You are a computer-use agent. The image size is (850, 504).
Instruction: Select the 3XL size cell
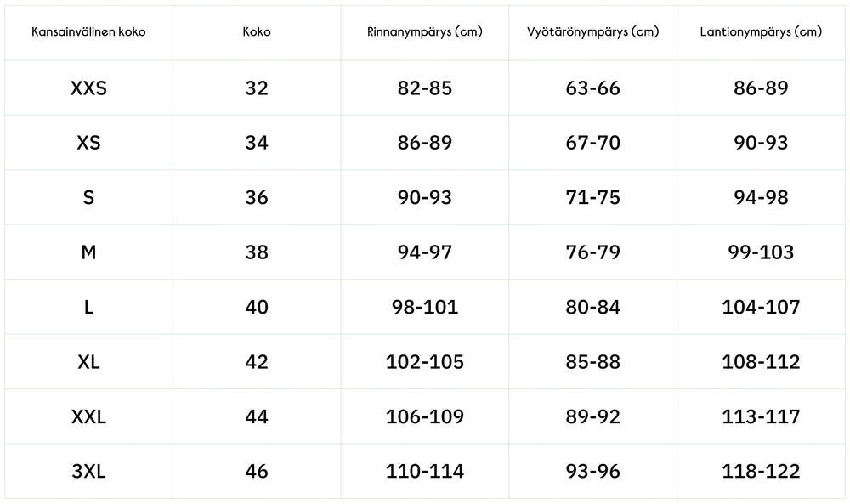tap(88, 471)
